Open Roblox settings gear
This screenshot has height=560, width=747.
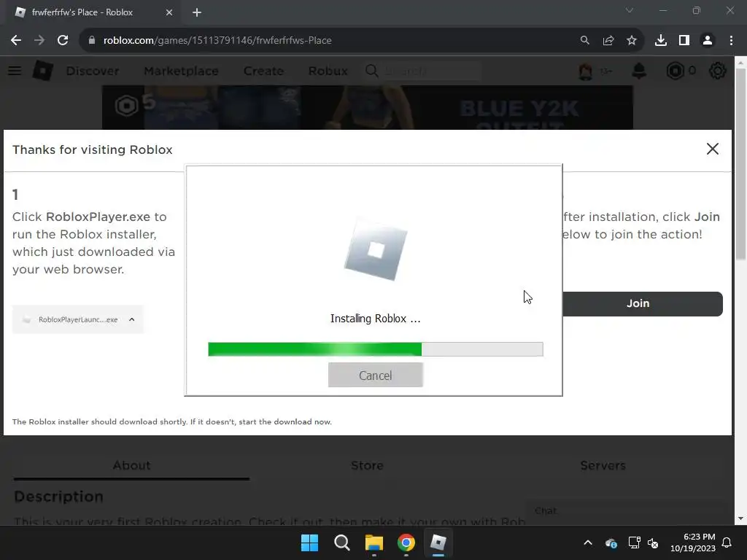(718, 71)
